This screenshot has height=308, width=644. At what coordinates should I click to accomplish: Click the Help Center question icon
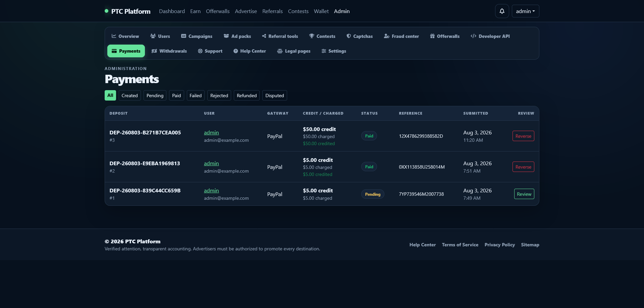[x=236, y=51]
